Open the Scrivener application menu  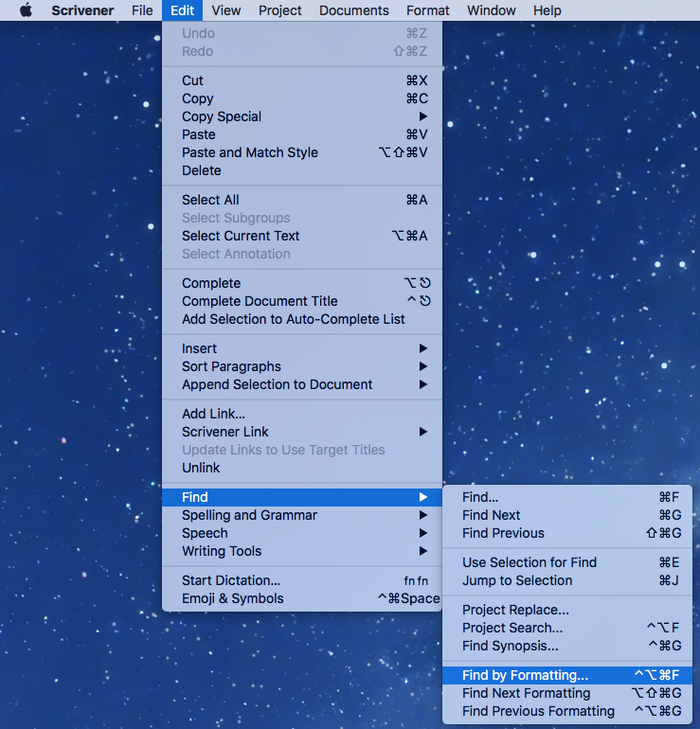[82, 10]
